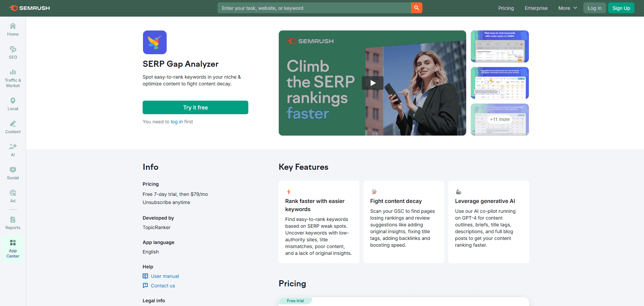Click the Rank faster with easier keywords heading

click(x=315, y=205)
